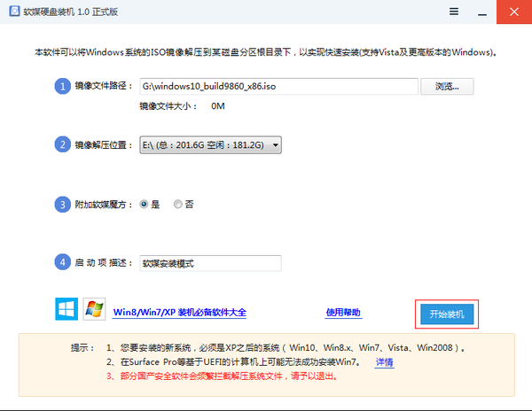Open the 详情 details link
532x411 pixels.
pos(384,362)
